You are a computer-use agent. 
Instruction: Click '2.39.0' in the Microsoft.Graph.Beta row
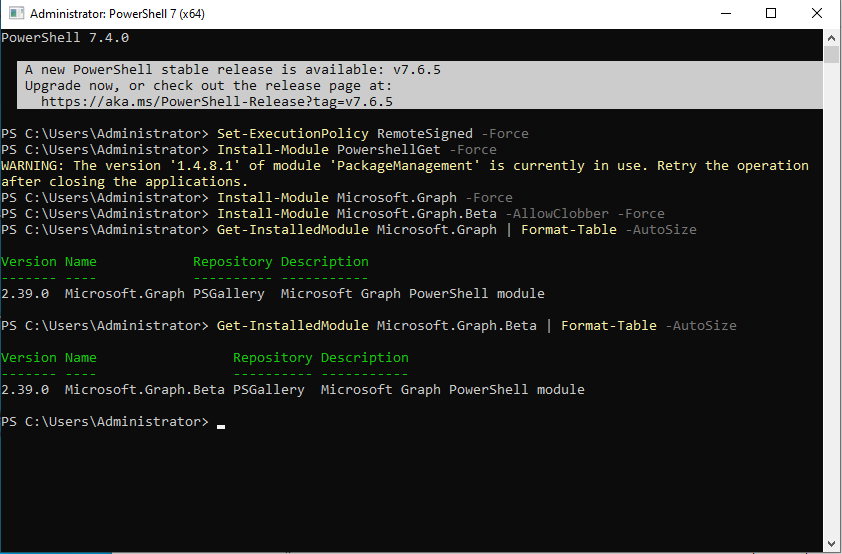(25, 390)
